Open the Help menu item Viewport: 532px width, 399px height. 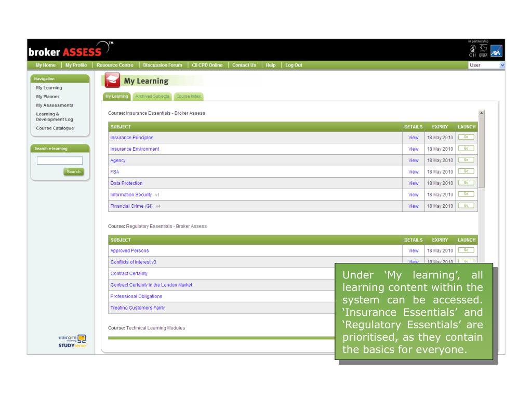tap(271, 65)
